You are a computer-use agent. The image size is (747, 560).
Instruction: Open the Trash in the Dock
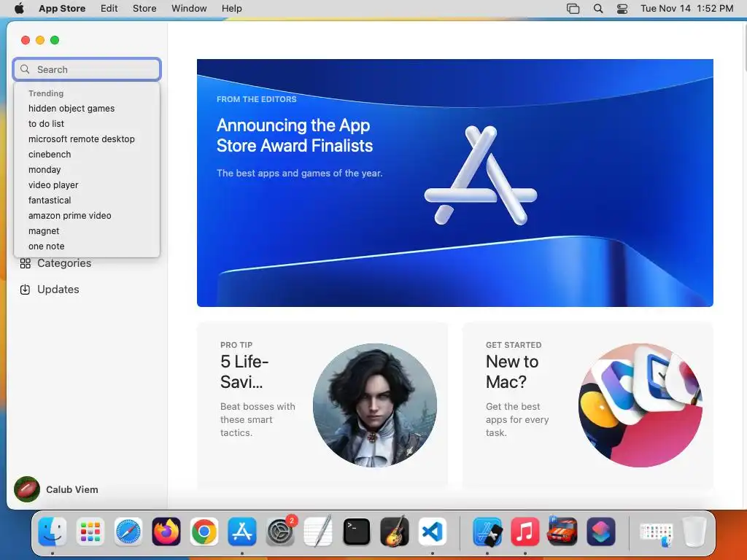coord(694,532)
